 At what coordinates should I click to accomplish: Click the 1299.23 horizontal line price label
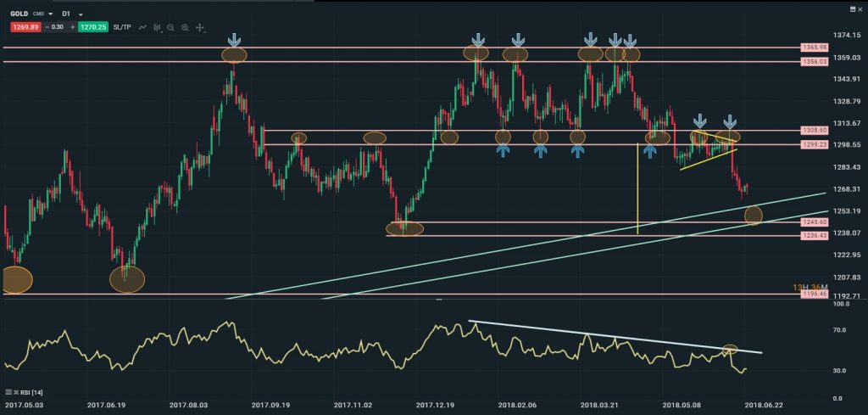[814, 144]
